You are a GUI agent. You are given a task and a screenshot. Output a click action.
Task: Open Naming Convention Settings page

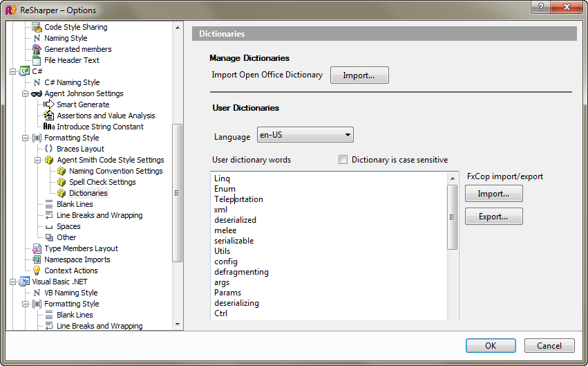click(x=116, y=171)
